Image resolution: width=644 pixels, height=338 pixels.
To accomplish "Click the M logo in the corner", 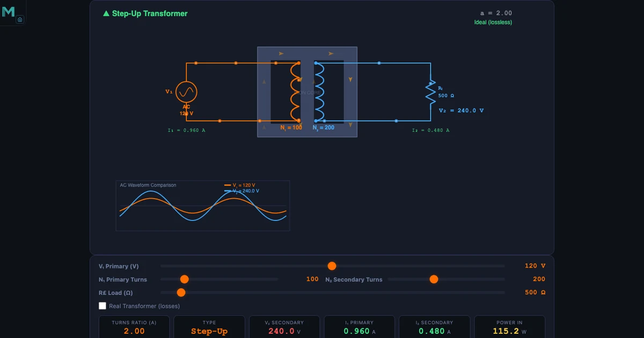I will (x=9, y=12).
